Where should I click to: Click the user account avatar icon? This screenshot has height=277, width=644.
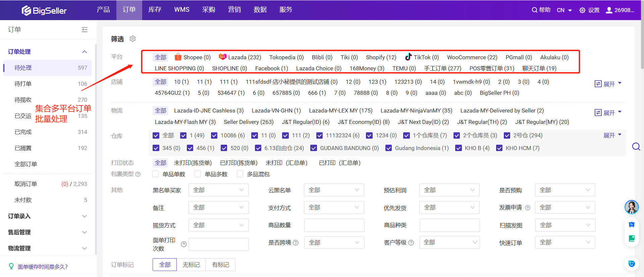tap(609, 10)
